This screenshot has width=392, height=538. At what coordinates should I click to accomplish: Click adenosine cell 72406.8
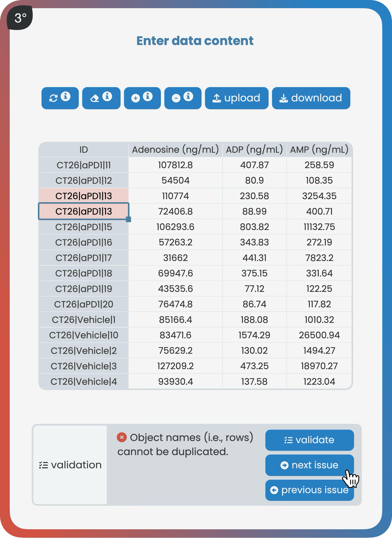(176, 211)
